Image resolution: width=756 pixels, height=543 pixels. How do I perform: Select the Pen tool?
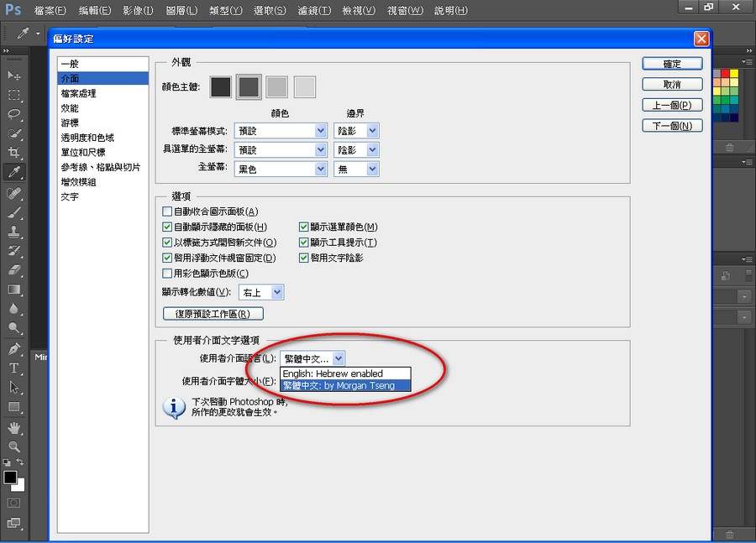click(14, 348)
